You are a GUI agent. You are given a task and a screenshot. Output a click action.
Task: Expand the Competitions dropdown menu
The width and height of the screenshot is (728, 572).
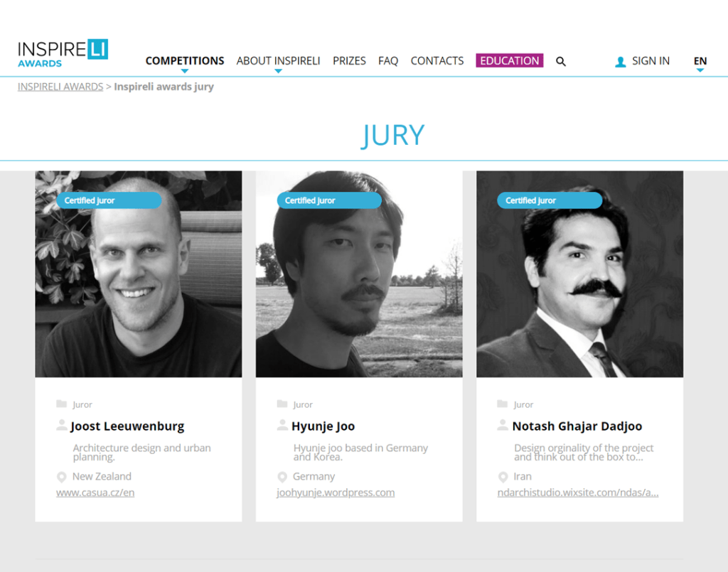coord(185,61)
